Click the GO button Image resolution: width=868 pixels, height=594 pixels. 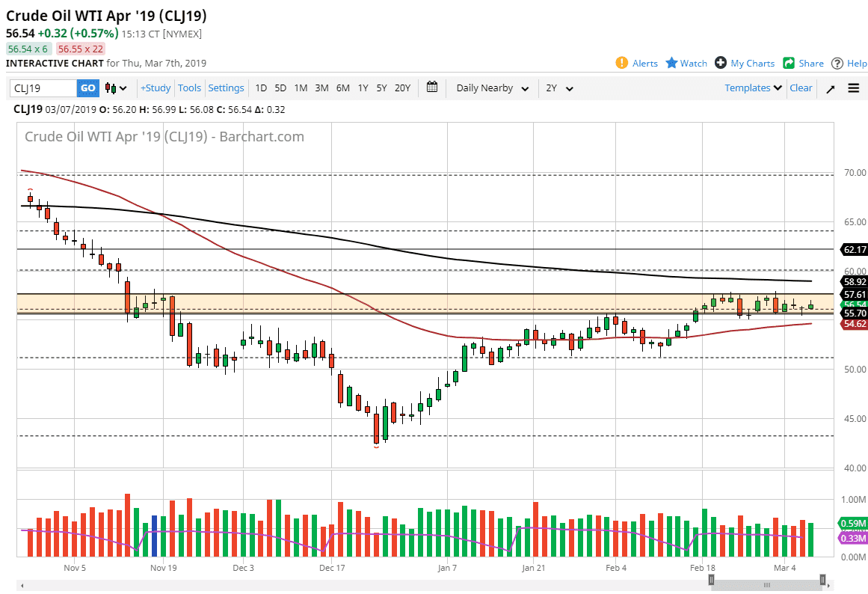(x=87, y=88)
